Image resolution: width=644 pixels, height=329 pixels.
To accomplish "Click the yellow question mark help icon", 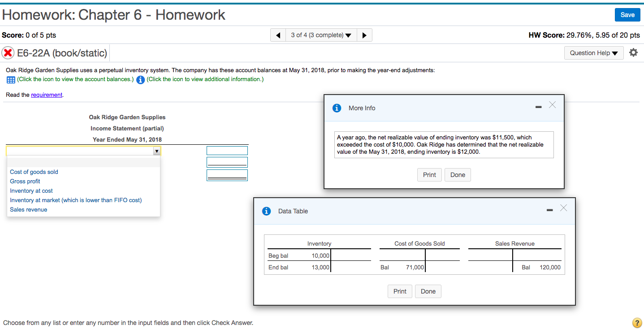I will point(637,322).
